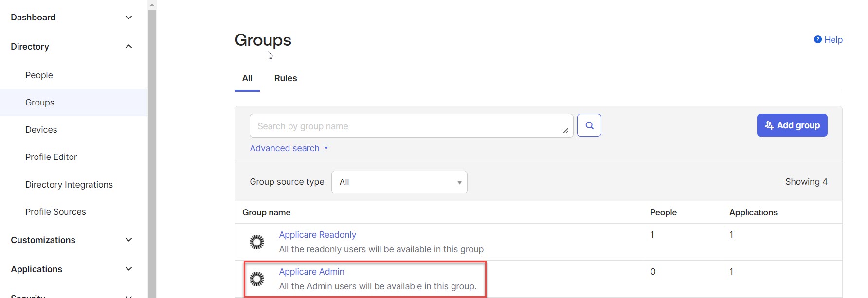Collapse the Directory sidebar section
The height and width of the screenshot is (298, 868).
pos(128,47)
